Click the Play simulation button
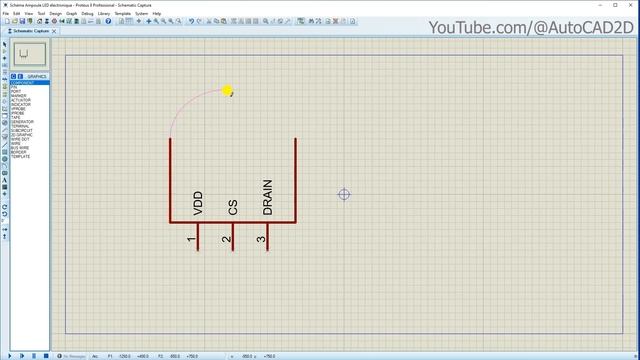Image resolution: width=640 pixels, height=360 pixels. coord(9,356)
